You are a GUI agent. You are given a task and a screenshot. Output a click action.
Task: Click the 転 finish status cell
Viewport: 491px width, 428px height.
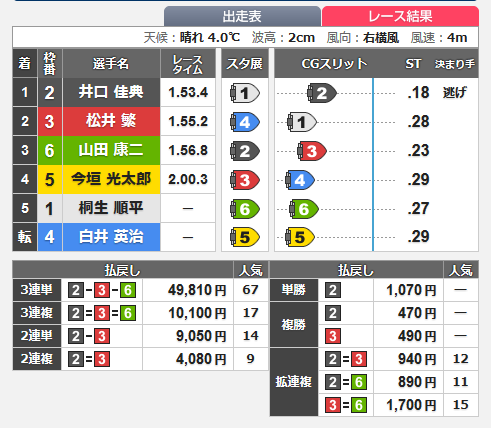click(x=25, y=237)
